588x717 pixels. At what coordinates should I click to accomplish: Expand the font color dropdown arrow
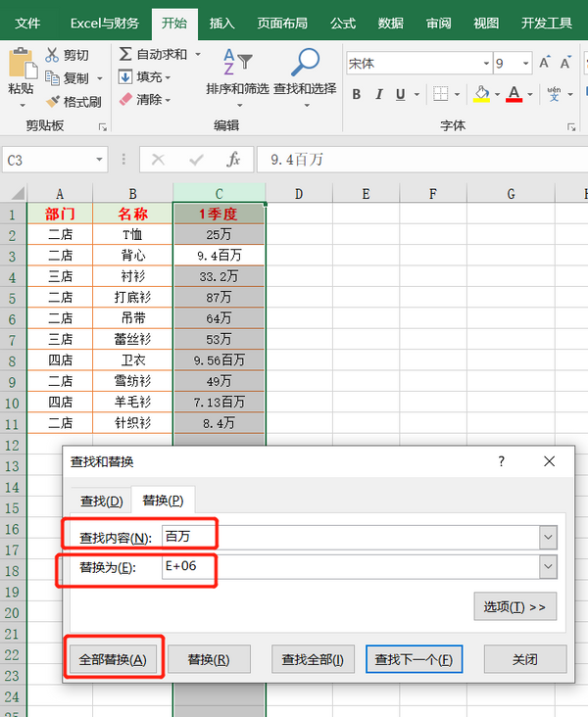(530, 95)
